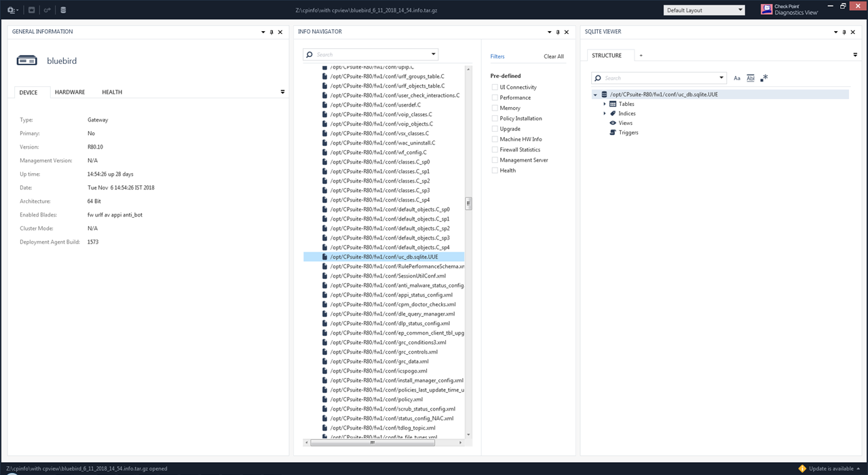
Task: Open device tabs overflow menu
Action: click(282, 92)
